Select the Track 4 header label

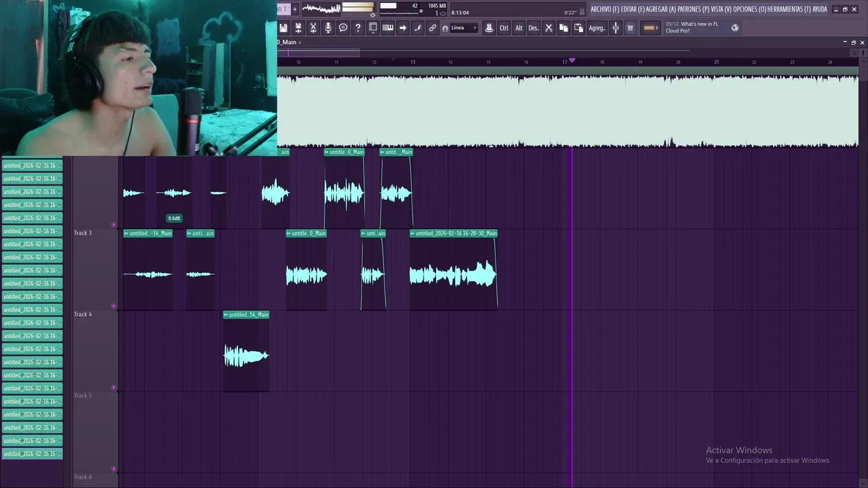pos(83,314)
